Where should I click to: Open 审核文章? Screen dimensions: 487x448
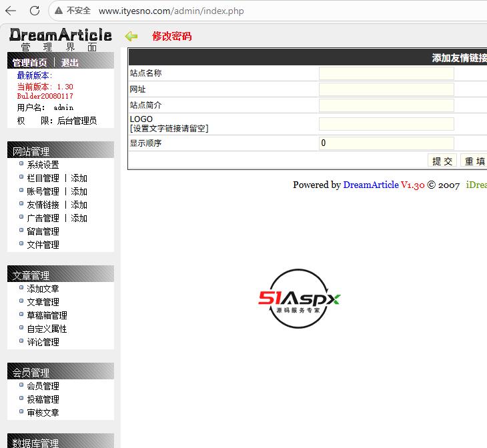(x=43, y=413)
